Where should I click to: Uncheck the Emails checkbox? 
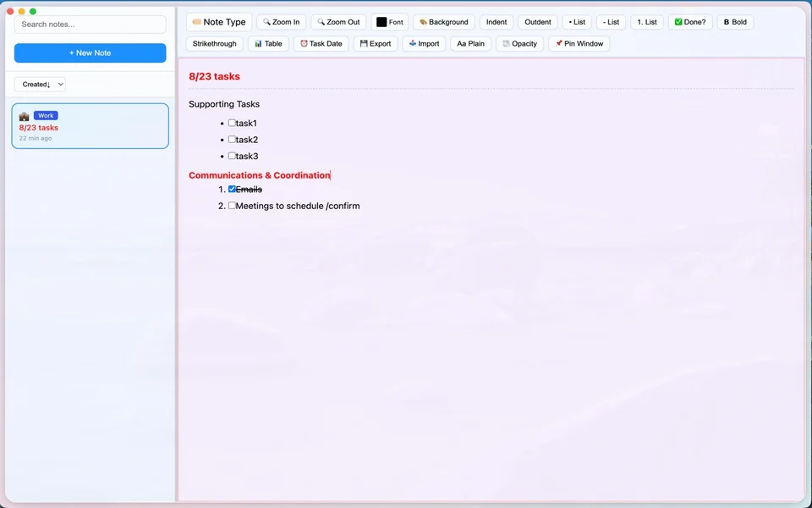click(x=232, y=189)
